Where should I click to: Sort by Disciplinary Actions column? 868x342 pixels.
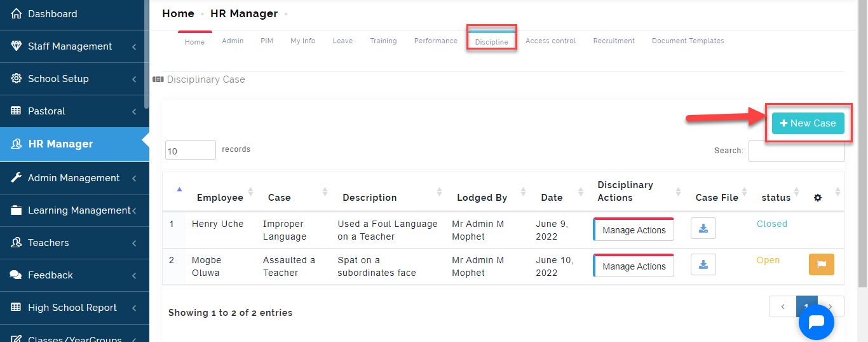pos(677,191)
